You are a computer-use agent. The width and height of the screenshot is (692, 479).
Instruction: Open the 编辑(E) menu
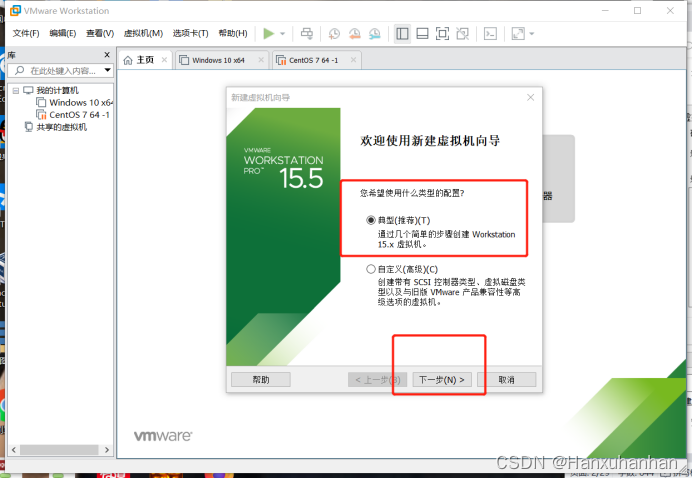pos(63,33)
